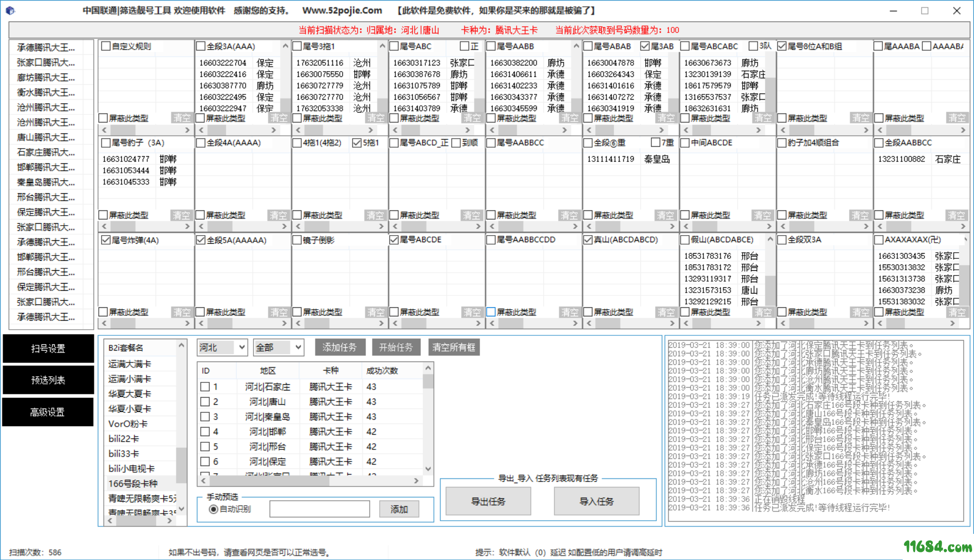
Task: Check the 尾号AABB rule box
Action: click(x=492, y=46)
